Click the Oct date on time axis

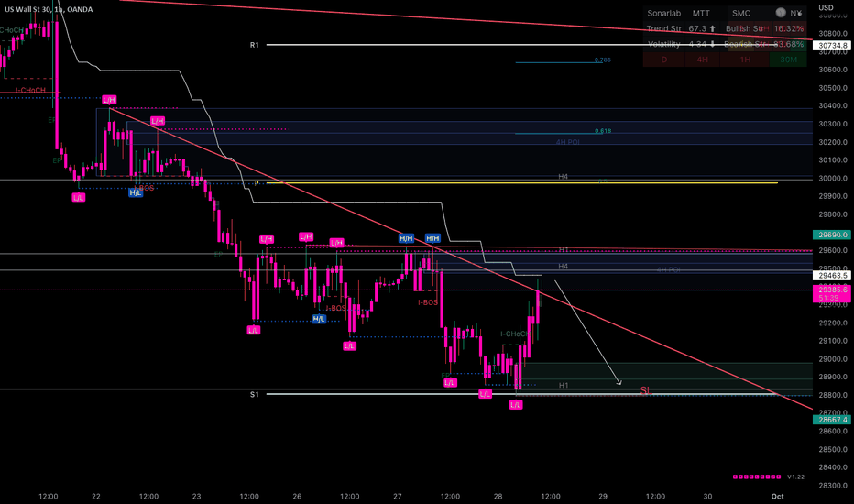click(777, 497)
